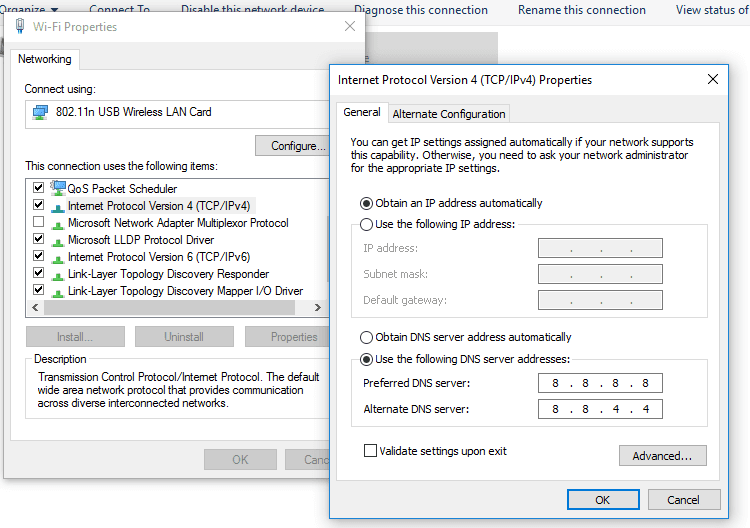
Task: Click the Preferred DNS server field
Action: (600, 383)
